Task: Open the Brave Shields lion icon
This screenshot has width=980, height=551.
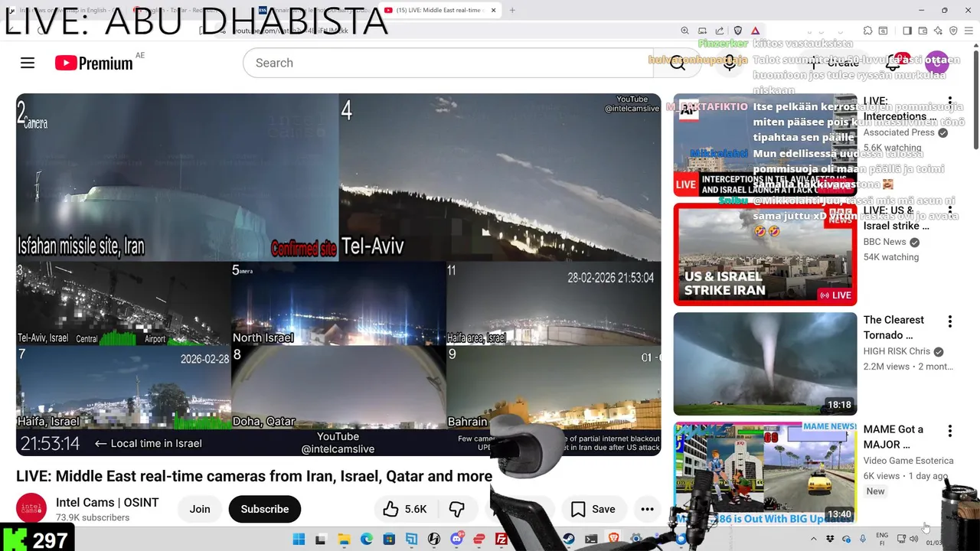Action: point(738,31)
